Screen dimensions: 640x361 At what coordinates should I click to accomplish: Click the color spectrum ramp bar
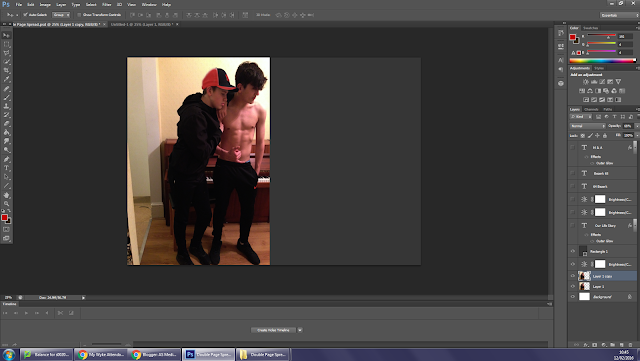point(602,61)
